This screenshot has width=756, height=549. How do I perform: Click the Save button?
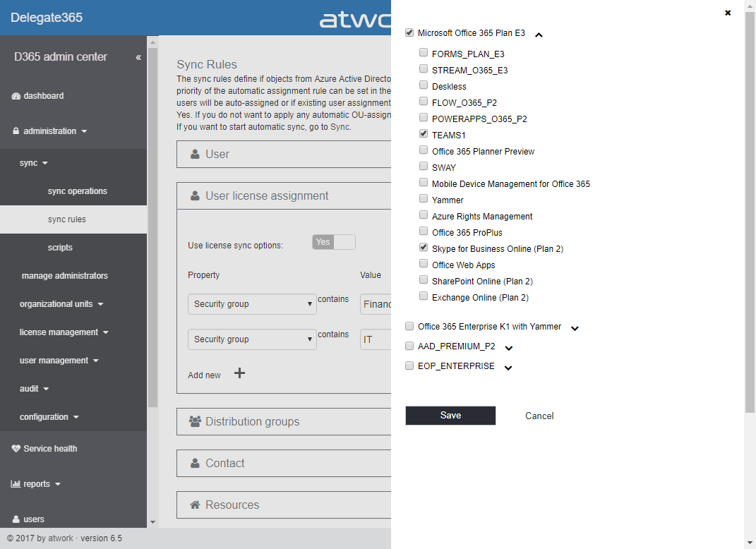pos(450,416)
